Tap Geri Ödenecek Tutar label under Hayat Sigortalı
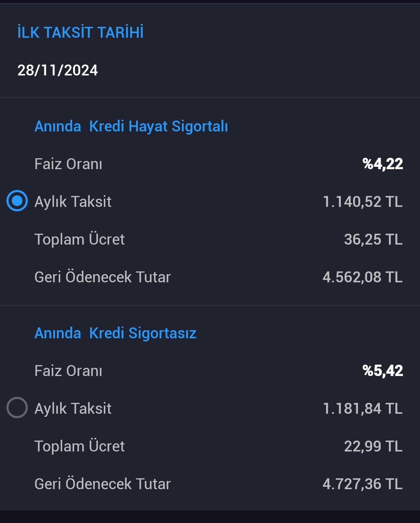 (103, 277)
